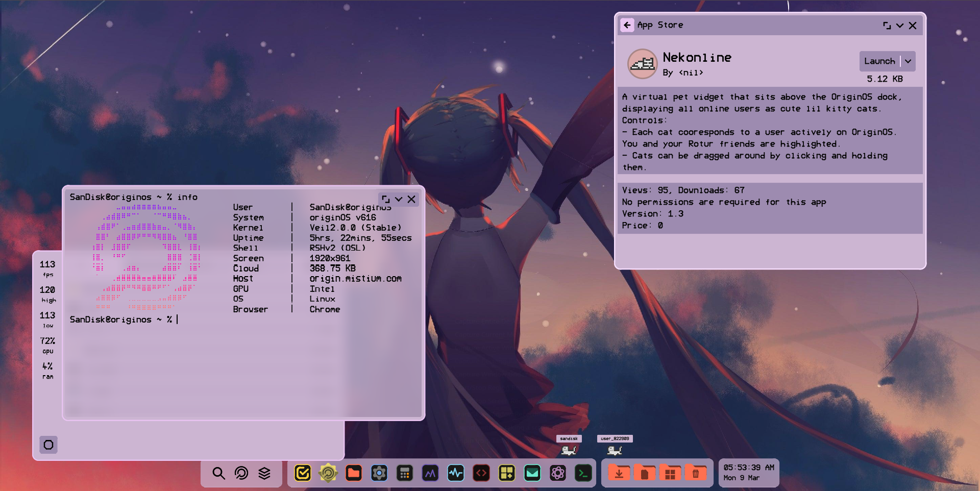Open the orange Files folder app
This screenshot has height=491, width=980.
(354, 473)
